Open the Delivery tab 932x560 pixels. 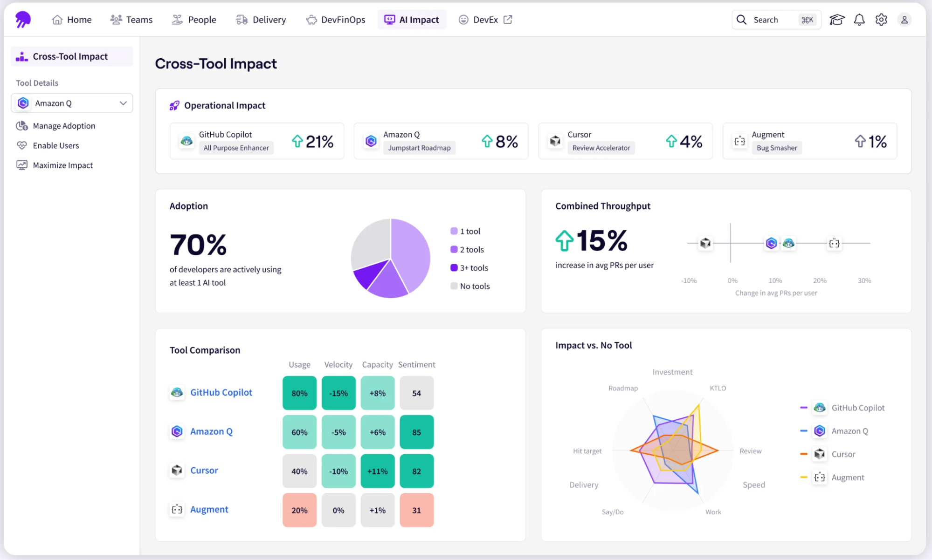(261, 20)
